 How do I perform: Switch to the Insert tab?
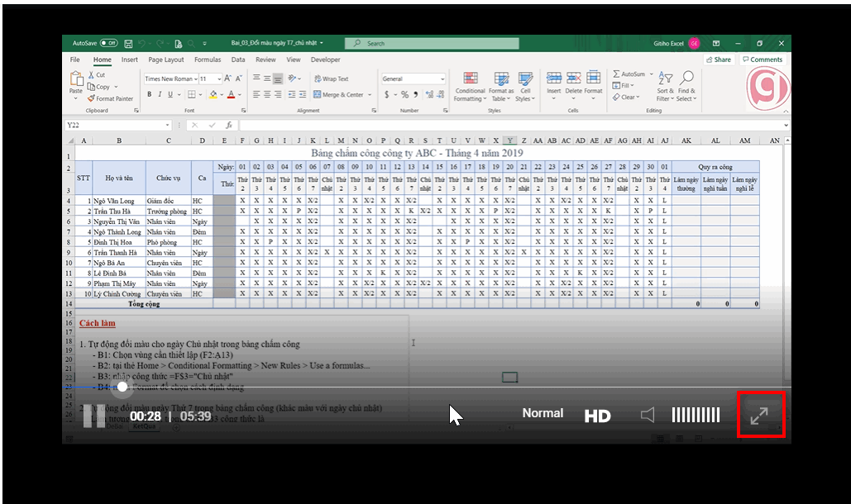tap(129, 59)
